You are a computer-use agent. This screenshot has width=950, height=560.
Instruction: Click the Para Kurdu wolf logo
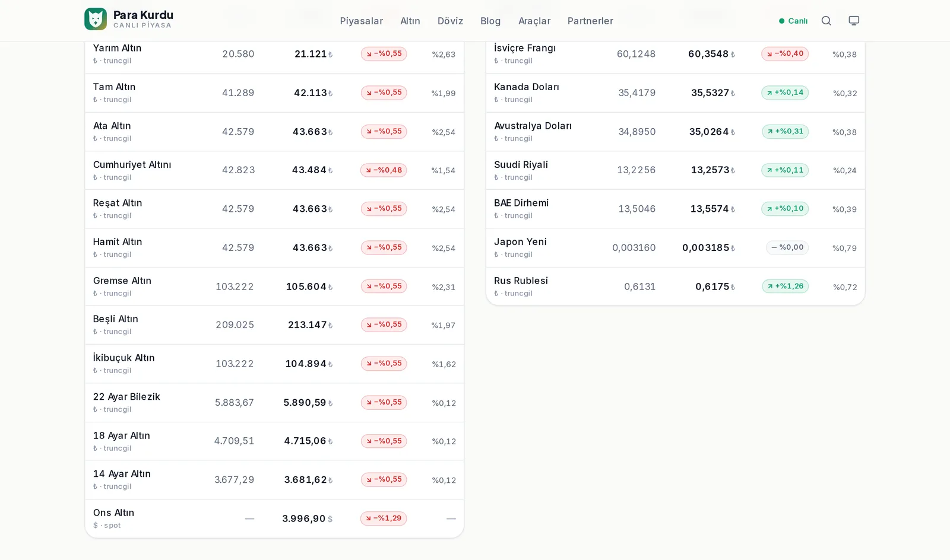coord(96,19)
